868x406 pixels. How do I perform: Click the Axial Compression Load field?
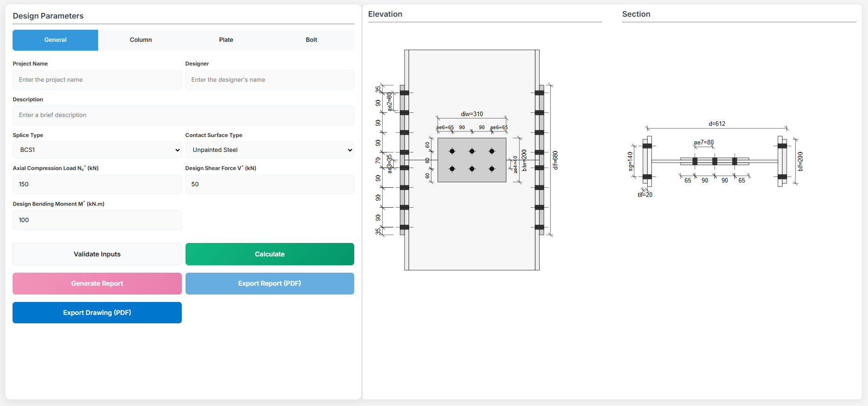click(x=97, y=184)
